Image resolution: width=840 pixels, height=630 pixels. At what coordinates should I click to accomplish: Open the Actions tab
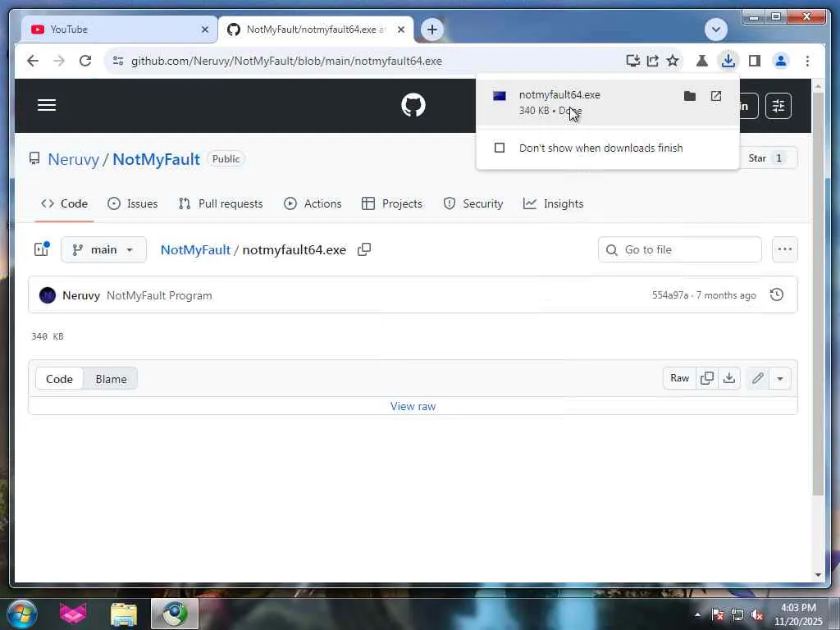click(313, 203)
